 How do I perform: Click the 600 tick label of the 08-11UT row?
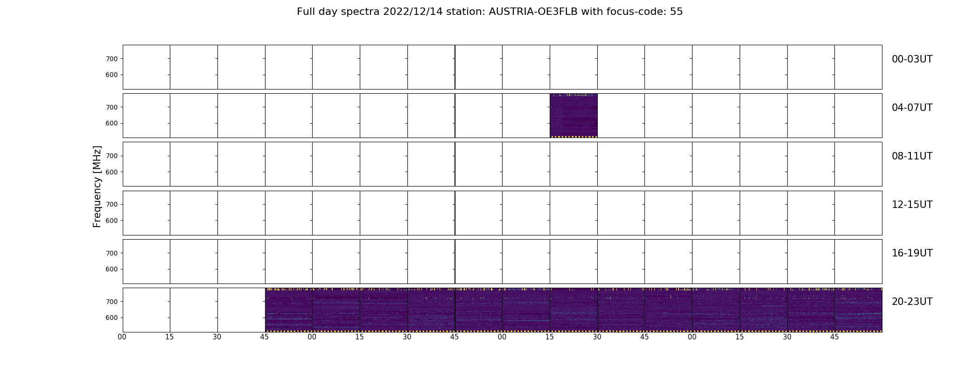[x=112, y=172]
